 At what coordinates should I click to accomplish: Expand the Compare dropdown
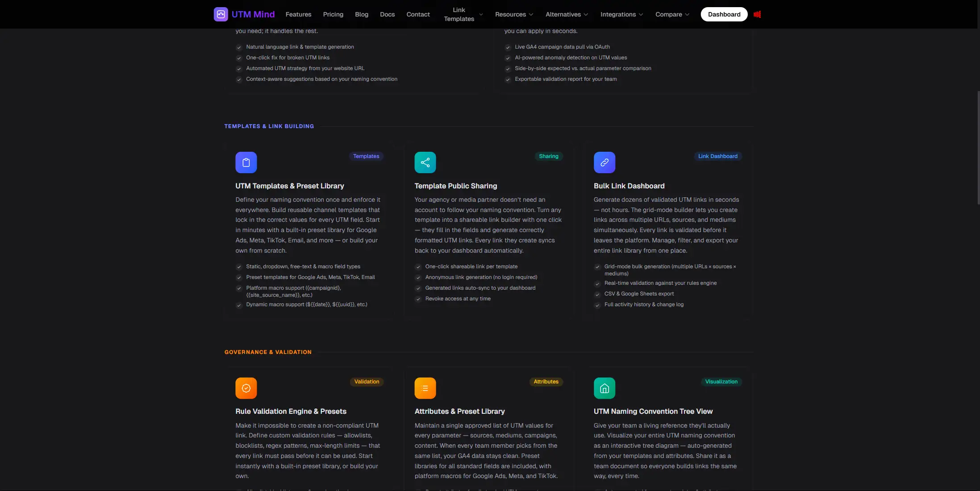(672, 14)
